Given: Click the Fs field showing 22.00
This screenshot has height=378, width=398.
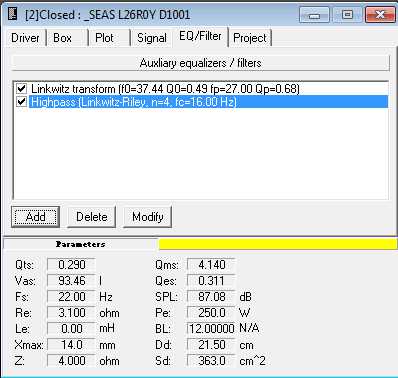Looking at the screenshot, I should (x=71, y=297).
